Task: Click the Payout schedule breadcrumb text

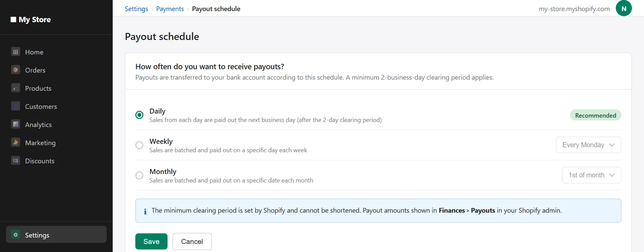Action: click(216, 9)
